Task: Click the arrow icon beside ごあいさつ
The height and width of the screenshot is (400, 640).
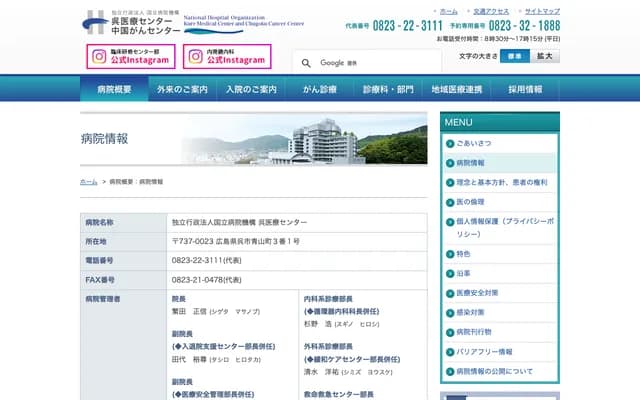Action: (449, 144)
